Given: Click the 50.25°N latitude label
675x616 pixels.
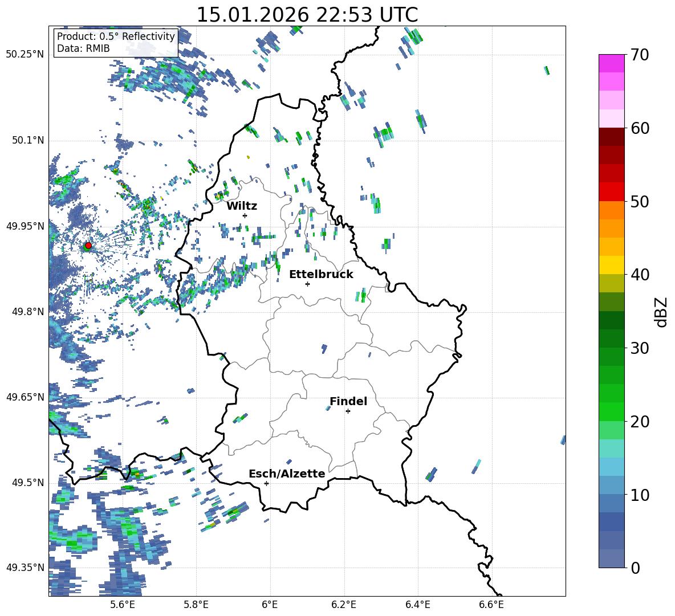Looking at the screenshot, I should (x=25, y=55).
